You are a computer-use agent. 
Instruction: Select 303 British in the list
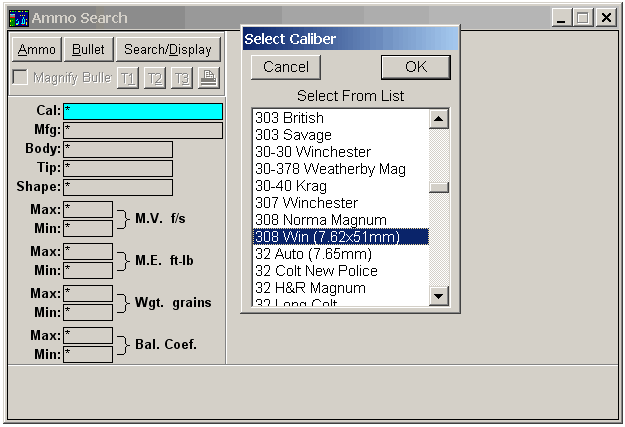click(341, 118)
